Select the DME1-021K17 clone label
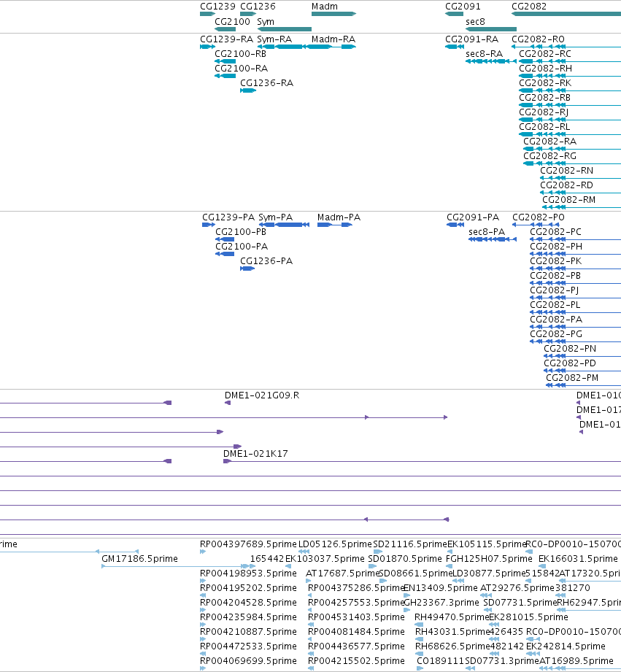Image resolution: width=621 pixels, height=672 pixels. 255,453
